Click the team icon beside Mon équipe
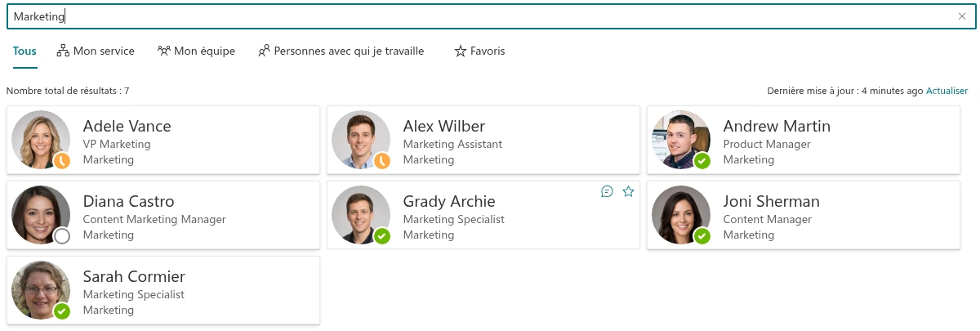 pos(164,51)
